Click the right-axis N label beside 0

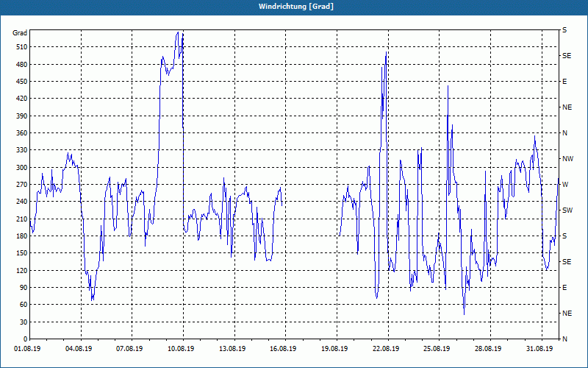point(565,339)
